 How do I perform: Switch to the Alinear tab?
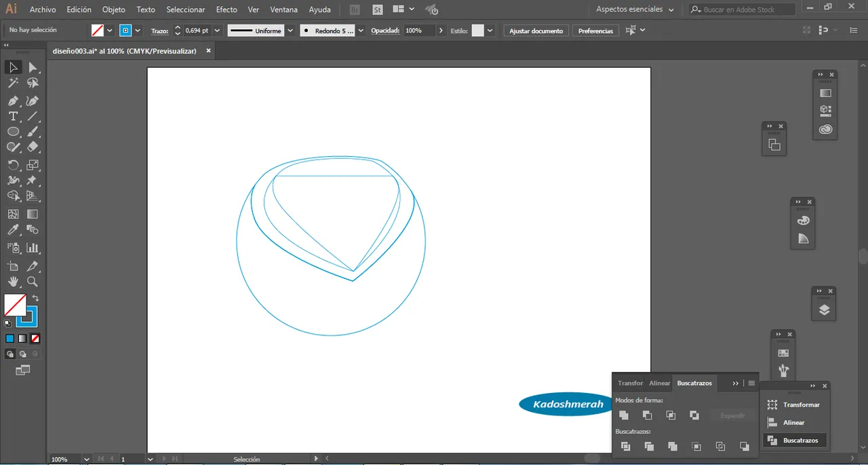(x=659, y=383)
